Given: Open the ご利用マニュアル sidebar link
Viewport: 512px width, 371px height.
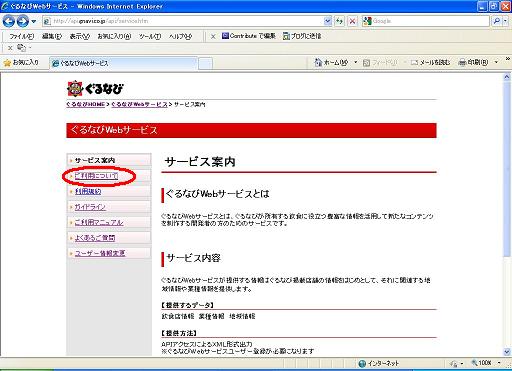Looking at the screenshot, I should (99, 222).
